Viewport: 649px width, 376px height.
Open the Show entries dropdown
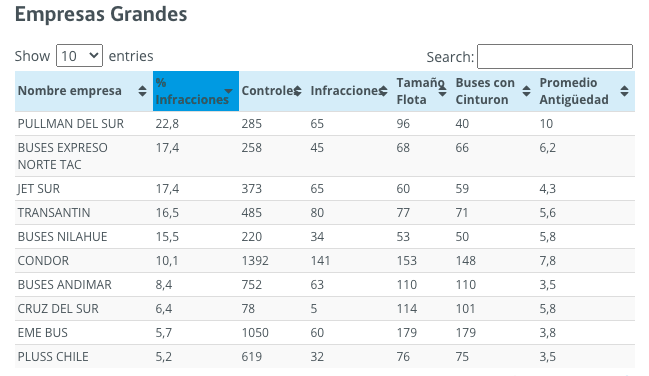click(x=79, y=55)
